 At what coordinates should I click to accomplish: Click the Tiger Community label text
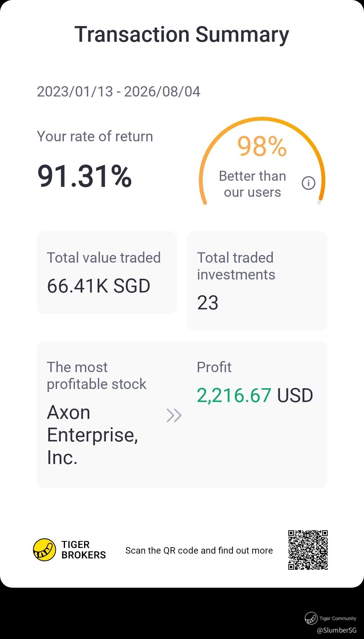[x=338, y=618]
